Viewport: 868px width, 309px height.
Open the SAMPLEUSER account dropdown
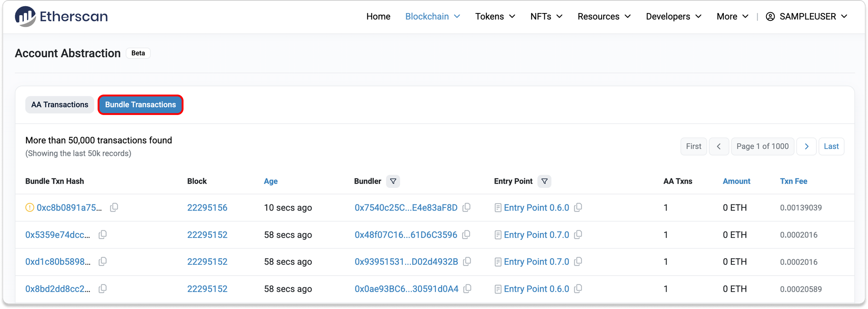(x=806, y=16)
